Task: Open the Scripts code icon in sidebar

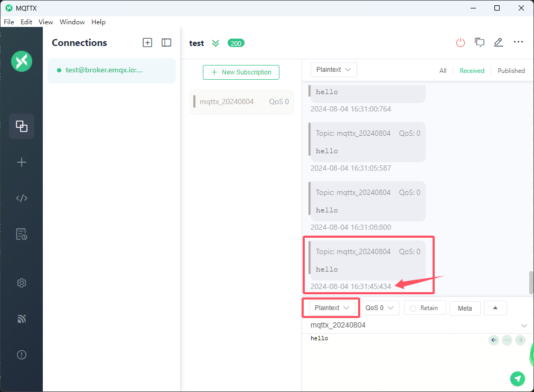Action: tap(22, 198)
